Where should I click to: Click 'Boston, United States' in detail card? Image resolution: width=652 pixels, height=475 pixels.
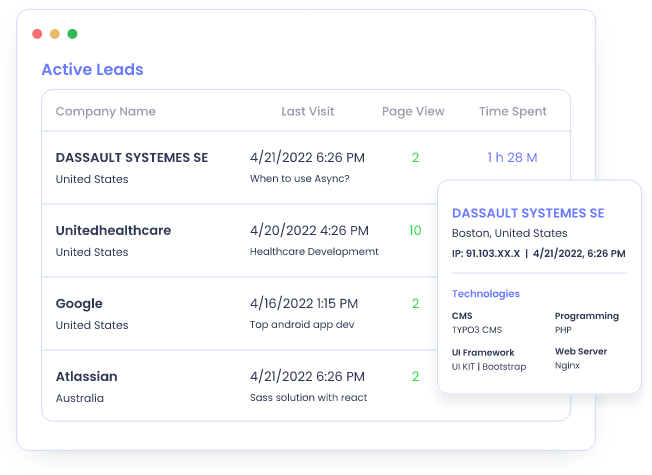(x=509, y=233)
